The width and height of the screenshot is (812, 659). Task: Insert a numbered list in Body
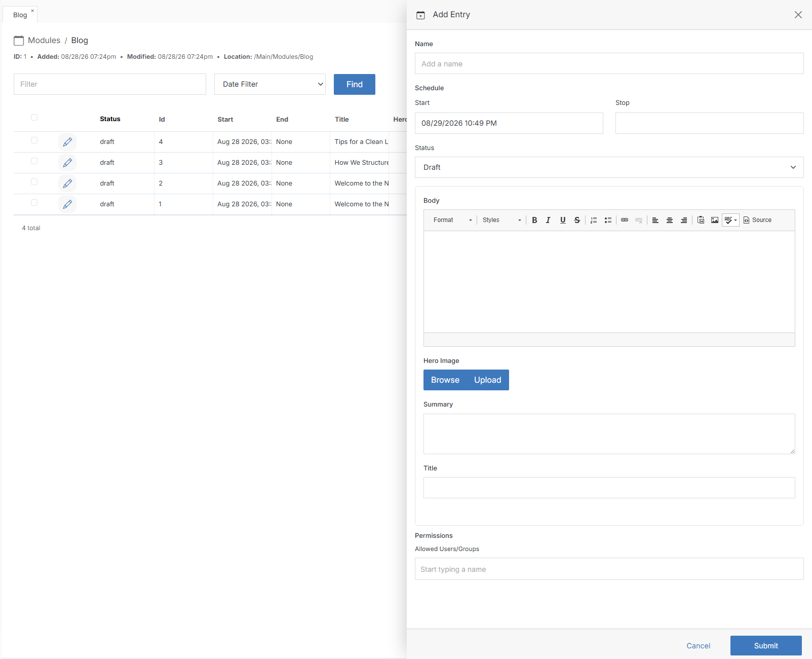(594, 220)
